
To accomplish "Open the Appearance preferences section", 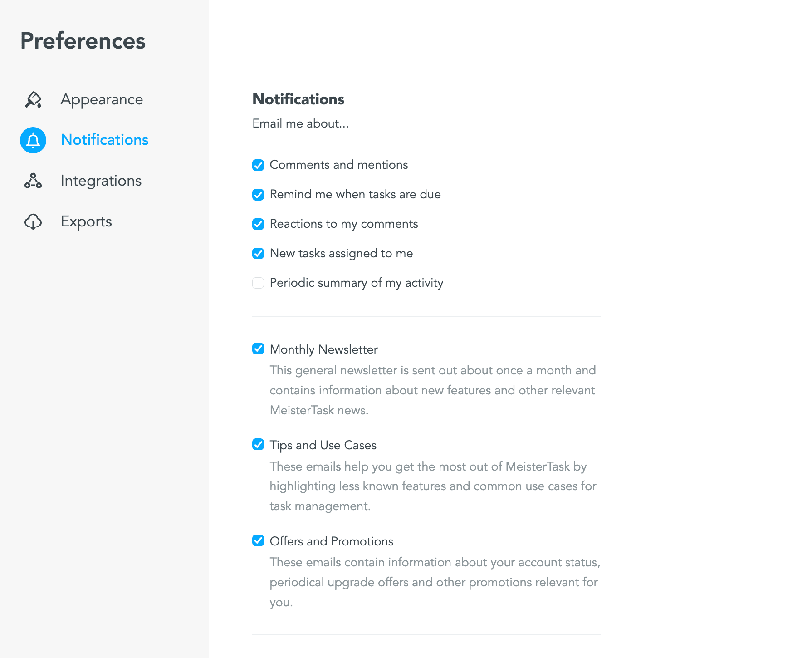I will tap(102, 99).
